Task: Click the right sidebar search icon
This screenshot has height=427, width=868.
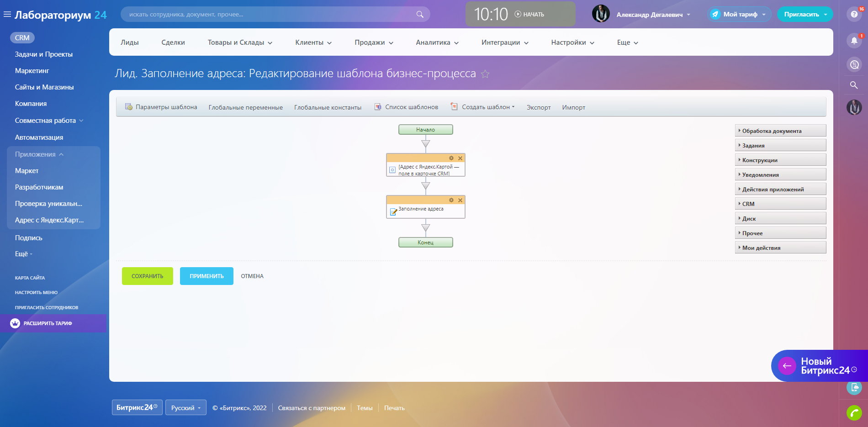Action: tap(854, 85)
